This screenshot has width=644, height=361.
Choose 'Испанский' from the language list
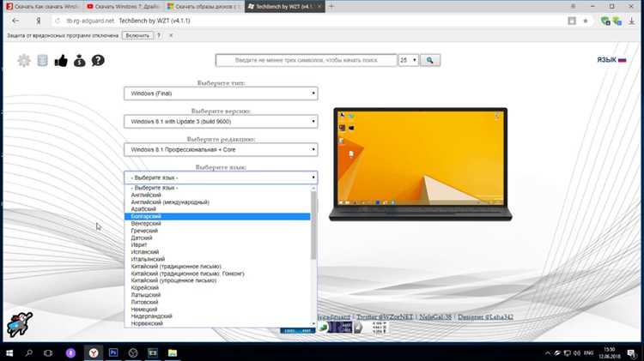pyautogui.click(x=217, y=252)
